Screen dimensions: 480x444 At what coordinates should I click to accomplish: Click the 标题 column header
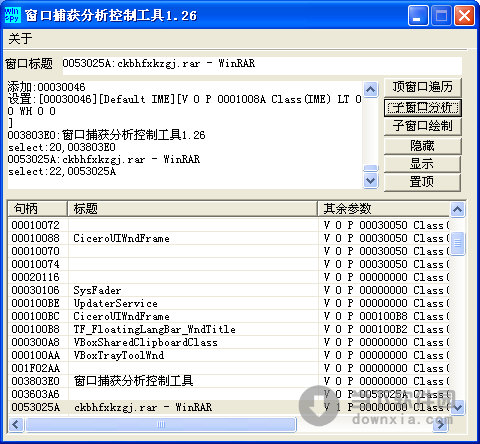pyautogui.click(x=192, y=209)
